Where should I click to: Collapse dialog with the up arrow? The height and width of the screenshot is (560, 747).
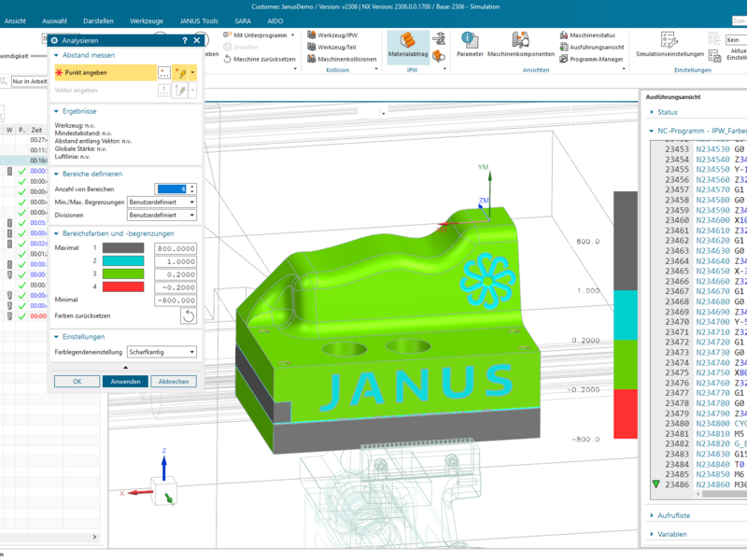[125, 368]
